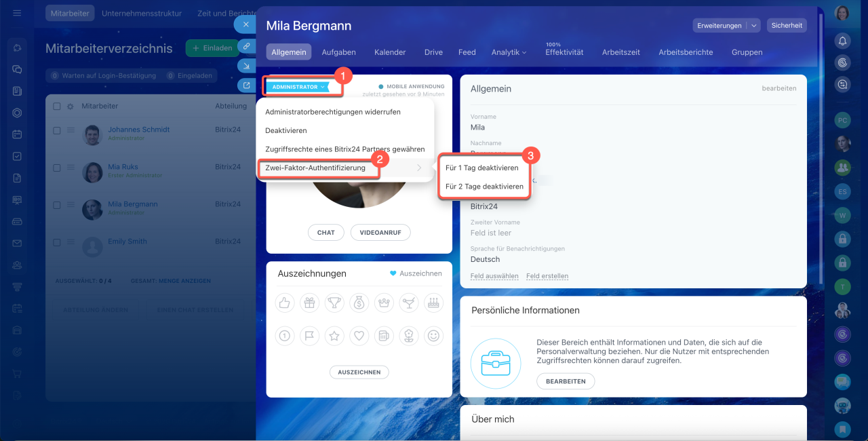Click Mia Ruks avatar photo
Image resolution: width=868 pixels, height=441 pixels.
pos(92,172)
